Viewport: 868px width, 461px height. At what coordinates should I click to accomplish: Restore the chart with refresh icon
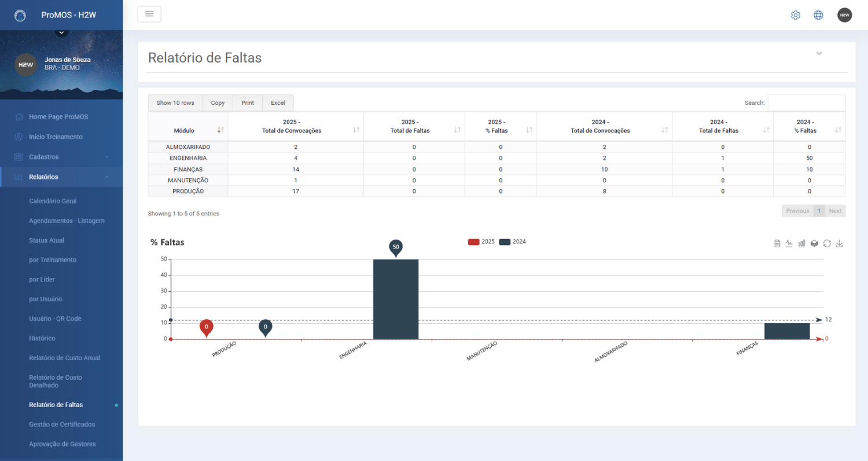[x=827, y=243]
